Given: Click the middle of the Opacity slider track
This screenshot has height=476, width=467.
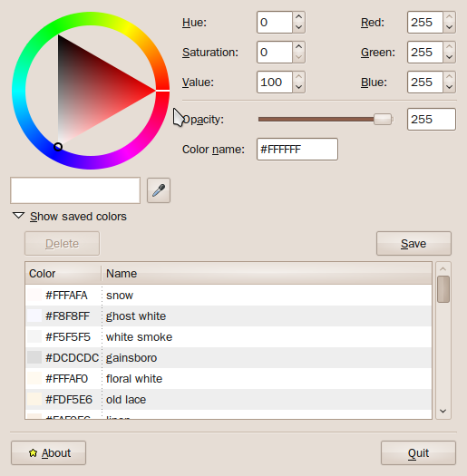Looking at the screenshot, I should [x=326, y=120].
